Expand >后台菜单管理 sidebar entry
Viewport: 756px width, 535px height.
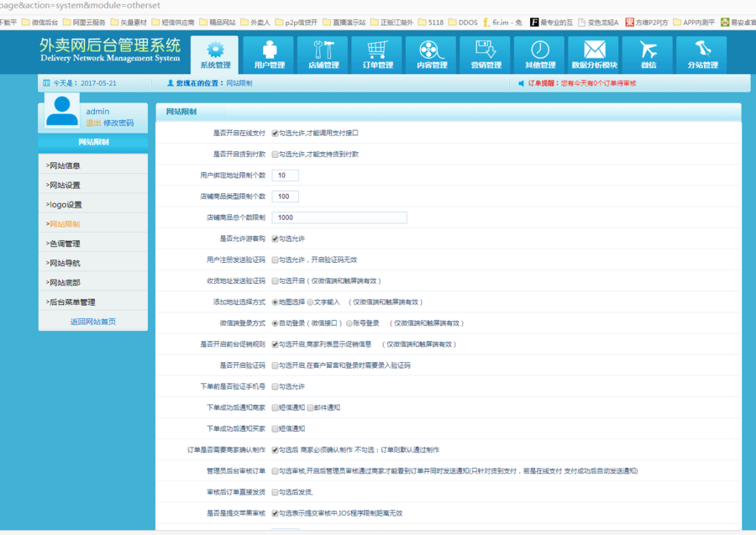point(92,302)
